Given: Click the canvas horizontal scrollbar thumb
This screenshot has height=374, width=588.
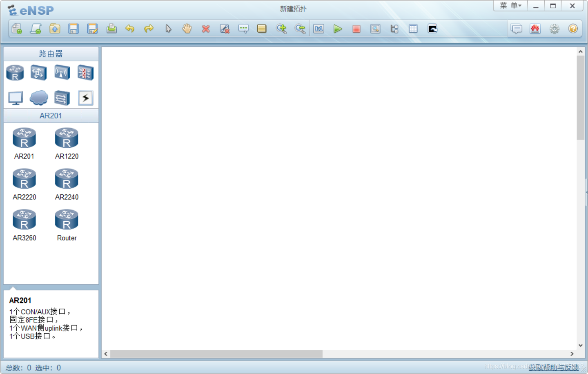Looking at the screenshot, I should click(x=216, y=354).
